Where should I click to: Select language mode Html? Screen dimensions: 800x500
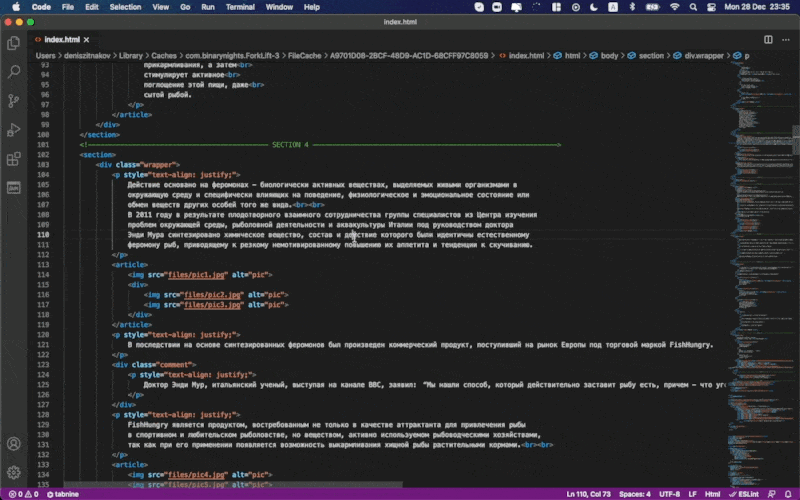coord(712,494)
